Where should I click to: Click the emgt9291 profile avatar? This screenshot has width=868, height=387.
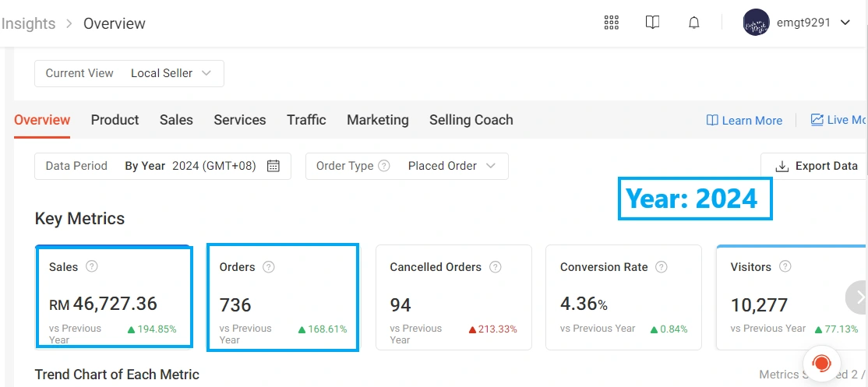tap(756, 23)
